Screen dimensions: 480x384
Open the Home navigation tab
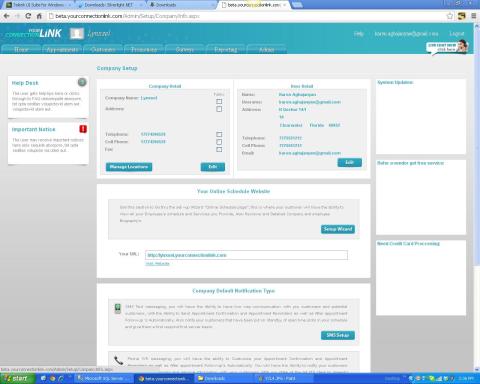21,49
